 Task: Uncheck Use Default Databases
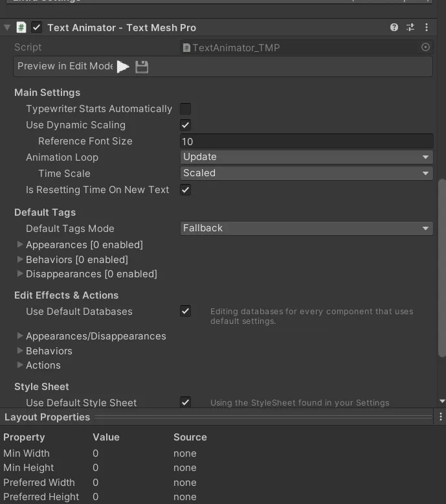pos(185,311)
